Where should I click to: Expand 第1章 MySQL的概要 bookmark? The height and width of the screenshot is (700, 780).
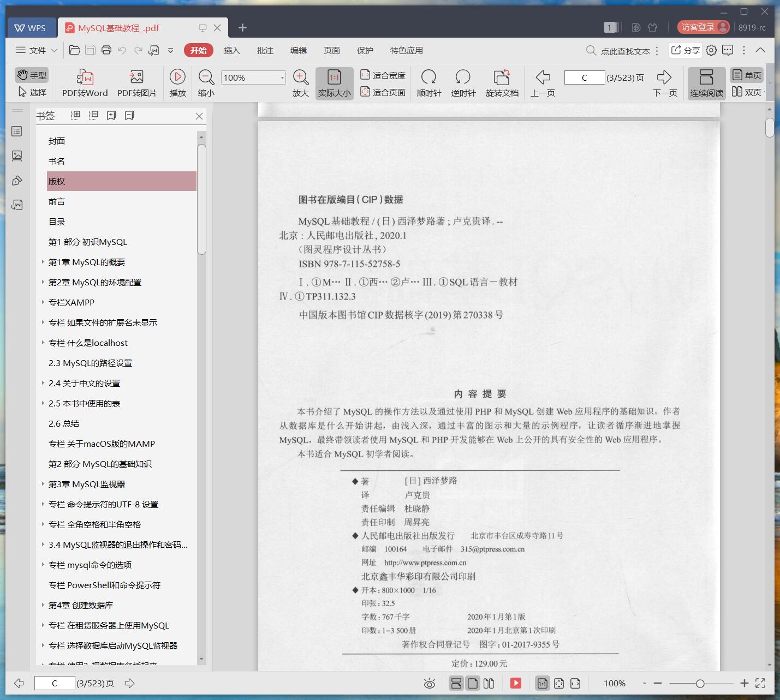point(43,262)
